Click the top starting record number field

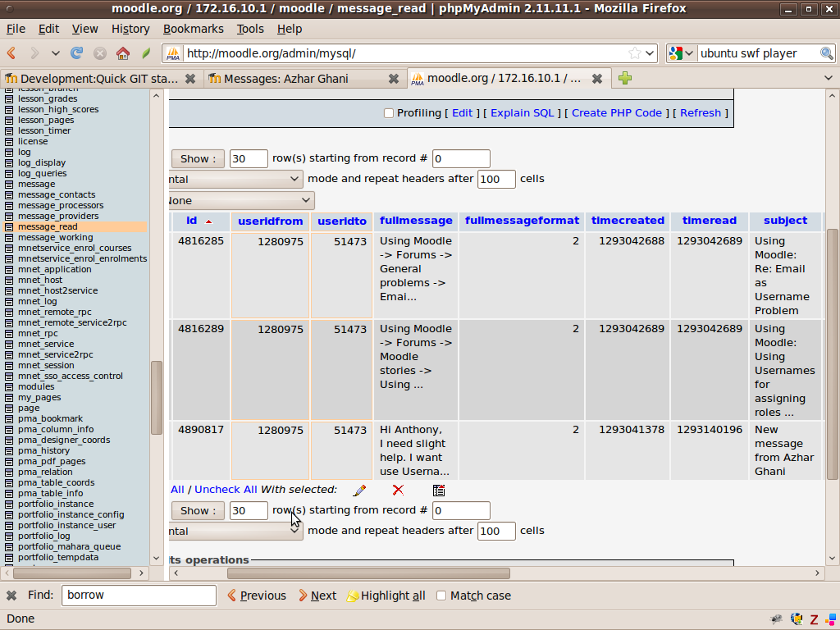[x=461, y=158]
